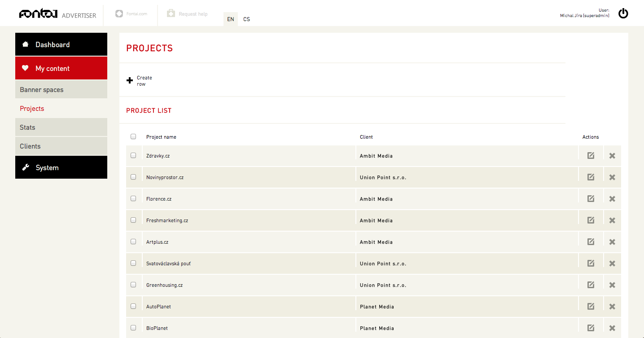The height and width of the screenshot is (338, 644).
Task: Select Projects in the sidebar
Action: point(61,109)
